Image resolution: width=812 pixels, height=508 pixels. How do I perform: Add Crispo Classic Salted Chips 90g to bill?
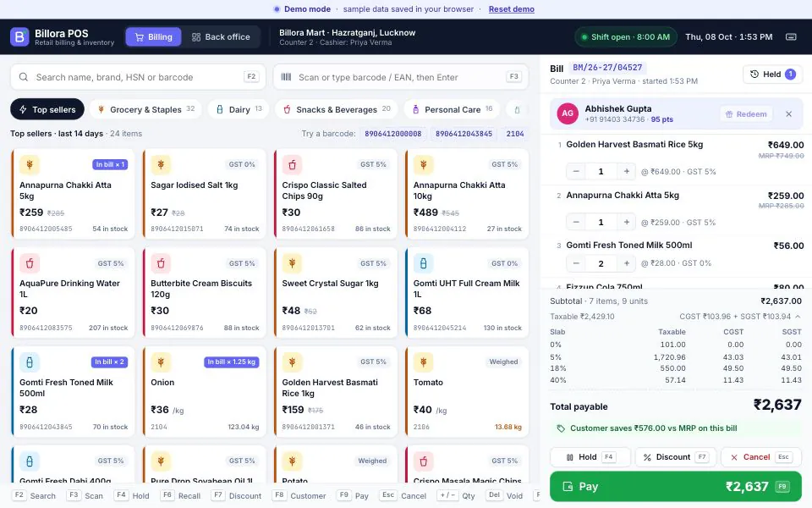point(336,194)
